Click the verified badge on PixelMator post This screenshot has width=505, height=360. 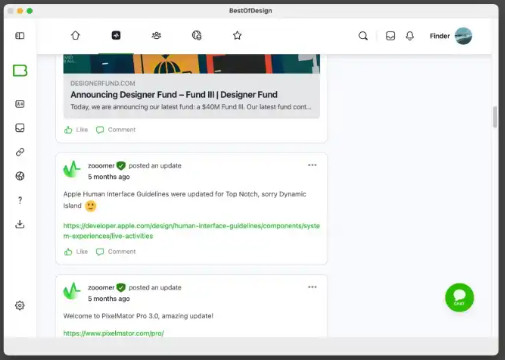tap(121, 288)
